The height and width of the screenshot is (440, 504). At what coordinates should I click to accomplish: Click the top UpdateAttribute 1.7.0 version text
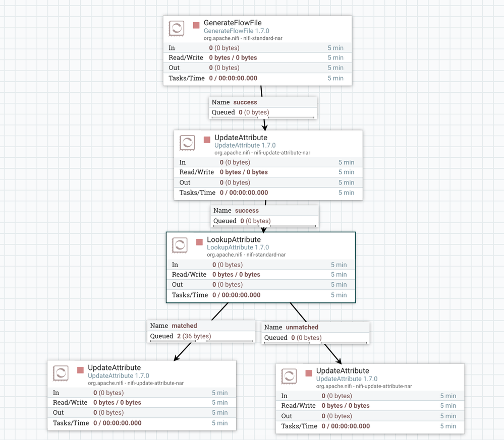245,145
